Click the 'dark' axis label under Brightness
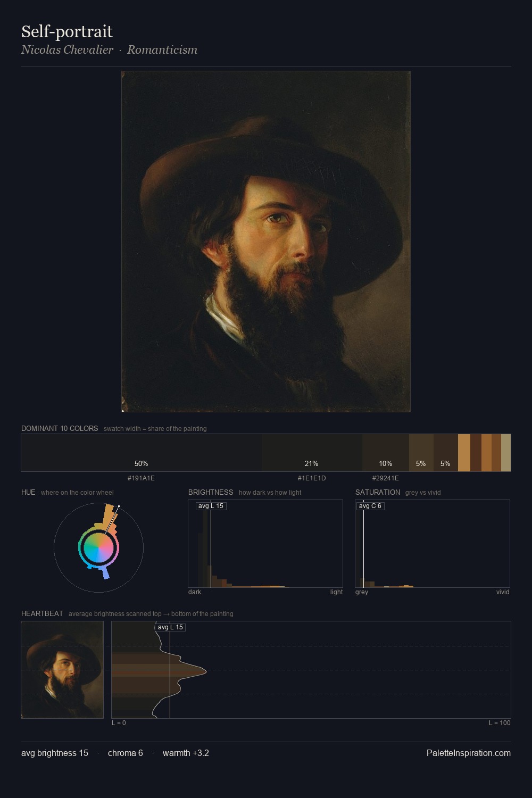The height and width of the screenshot is (798, 532). [x=195, y=592]
